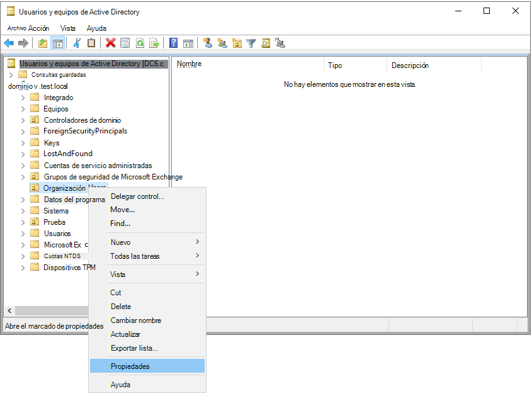
Task: Click the Prueba organizational unit folder icon
Action: pos(35,222)
